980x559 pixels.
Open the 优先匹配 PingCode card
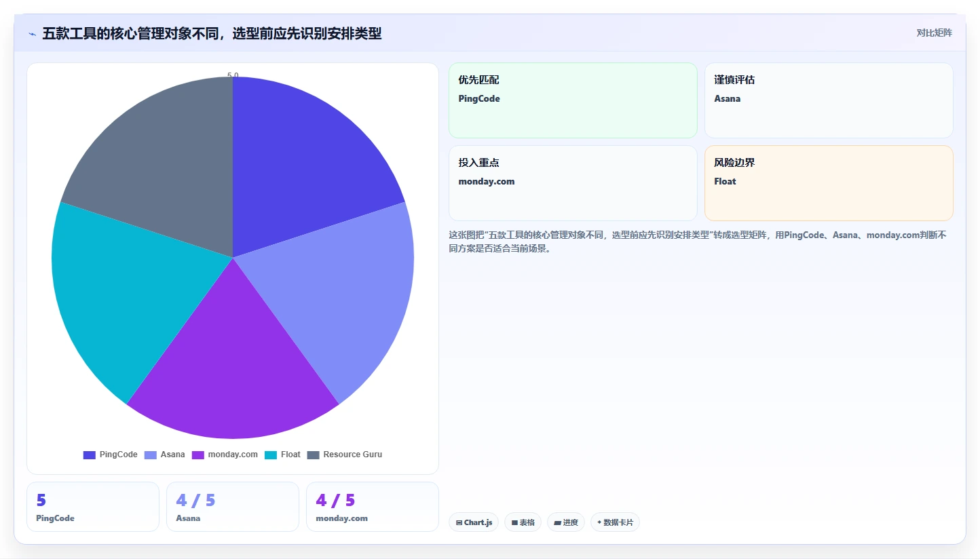click(x=573, y=100)
